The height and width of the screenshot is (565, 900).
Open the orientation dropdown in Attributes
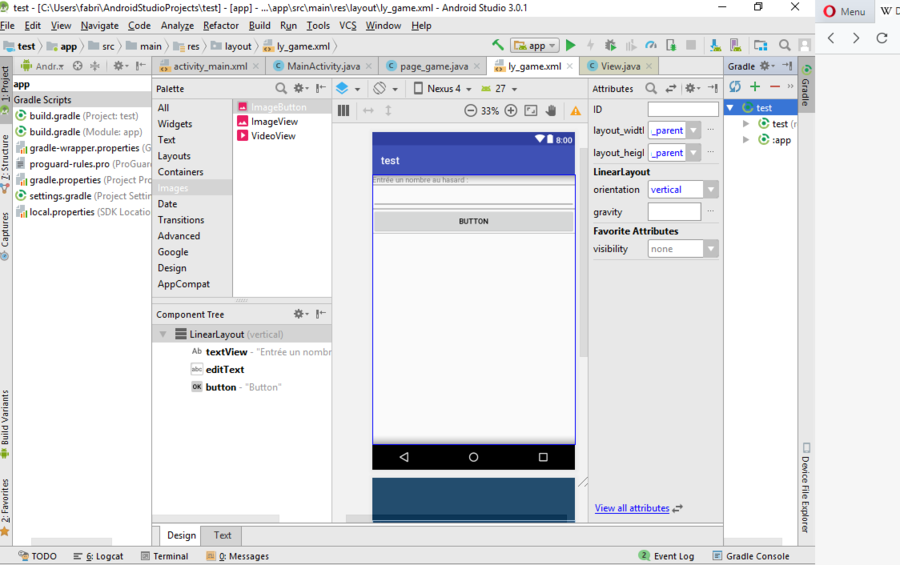coord(710,190)
